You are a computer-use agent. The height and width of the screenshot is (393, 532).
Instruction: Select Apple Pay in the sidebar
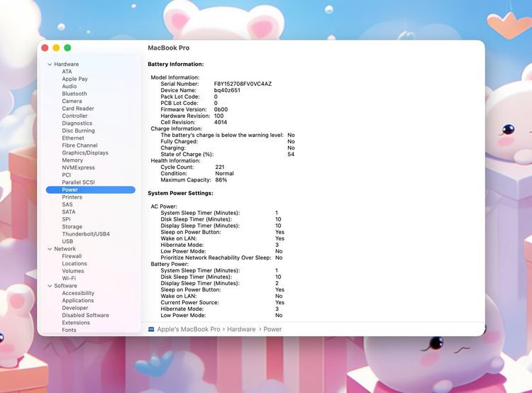pos(74,79)
